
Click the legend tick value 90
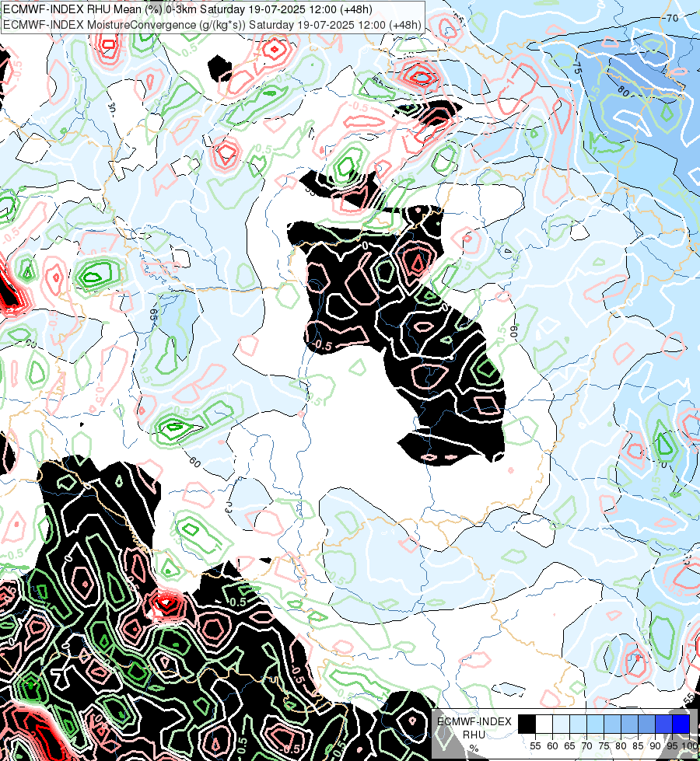pos(656,746)
